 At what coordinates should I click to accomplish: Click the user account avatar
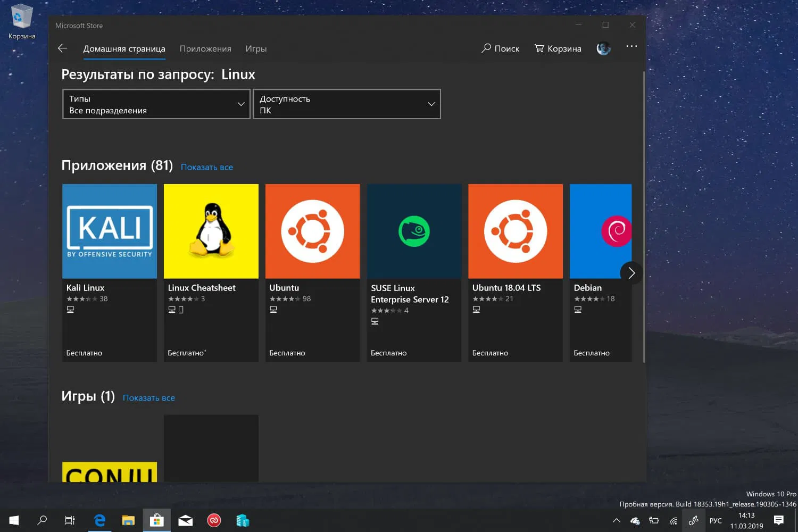click(603, 48)
